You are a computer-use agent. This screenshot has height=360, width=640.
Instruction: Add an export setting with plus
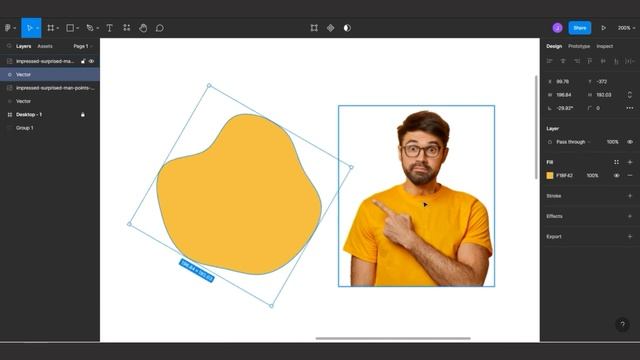point(630,236)
